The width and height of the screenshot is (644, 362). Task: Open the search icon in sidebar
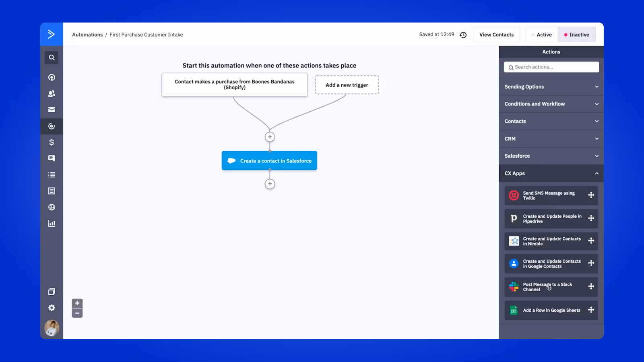click(x=52, y=58)
